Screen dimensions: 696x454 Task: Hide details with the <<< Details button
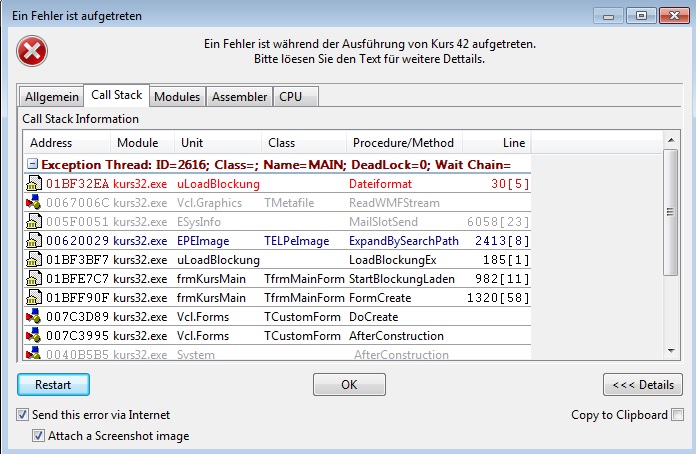[642, 385]
